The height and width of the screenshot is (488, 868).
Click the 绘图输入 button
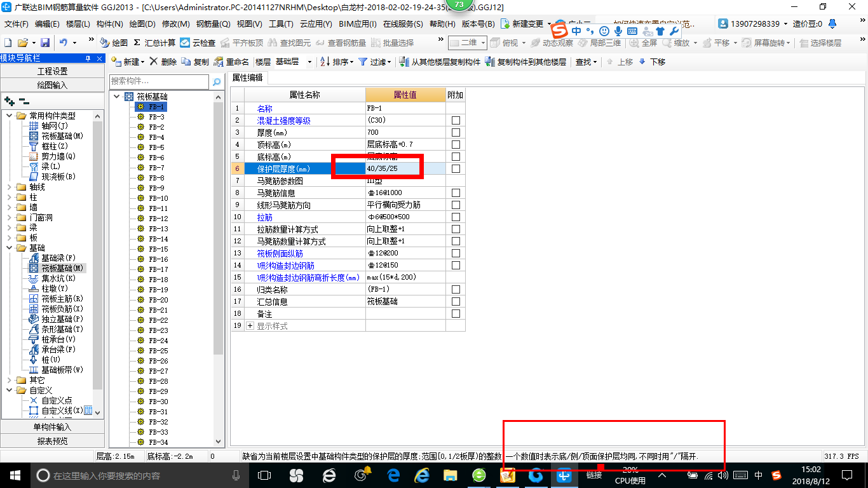point(52,85)
